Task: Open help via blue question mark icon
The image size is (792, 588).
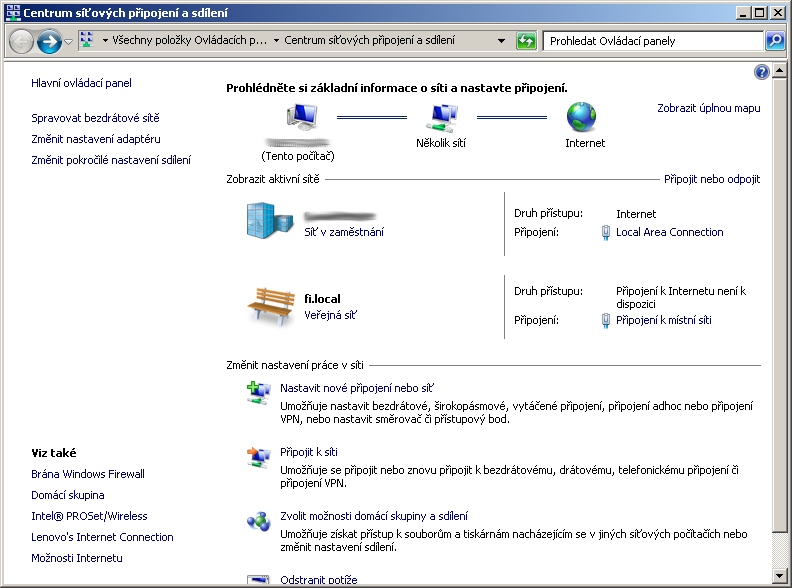Action: (x=762, y=72)
